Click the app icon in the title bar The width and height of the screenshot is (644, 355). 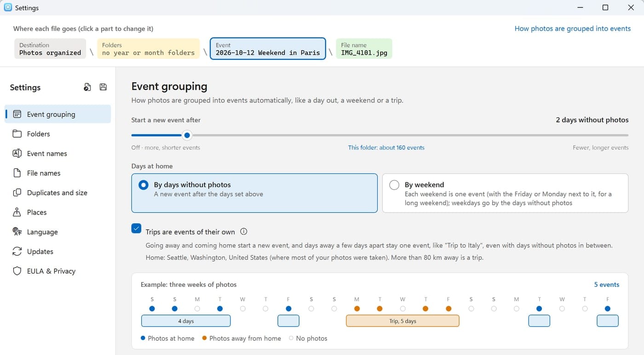click(x=8, y=7)
